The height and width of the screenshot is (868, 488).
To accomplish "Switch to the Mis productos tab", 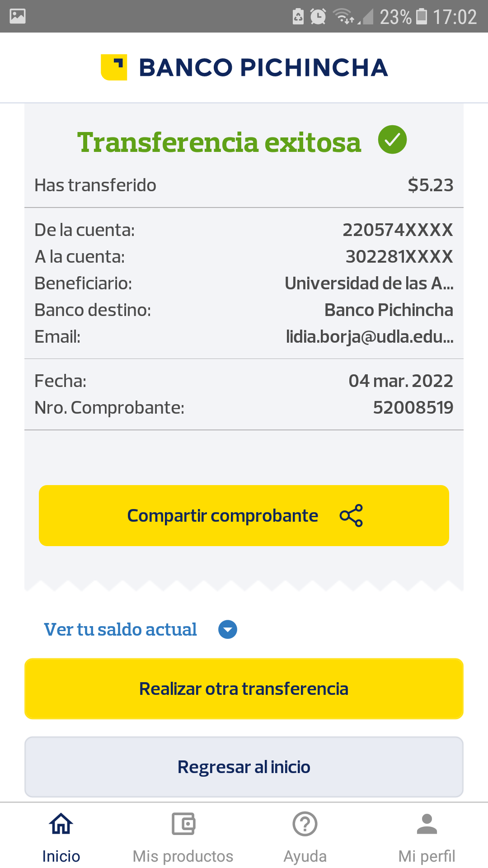I will [x=183, y=856].
